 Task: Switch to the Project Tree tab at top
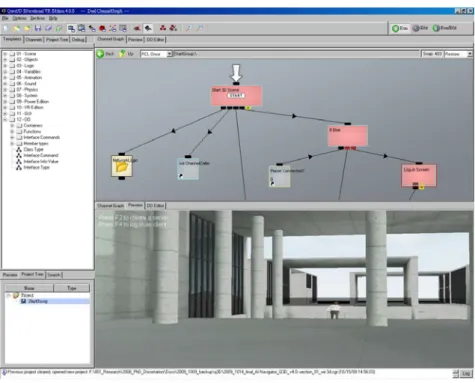click(x=57, y=40)
